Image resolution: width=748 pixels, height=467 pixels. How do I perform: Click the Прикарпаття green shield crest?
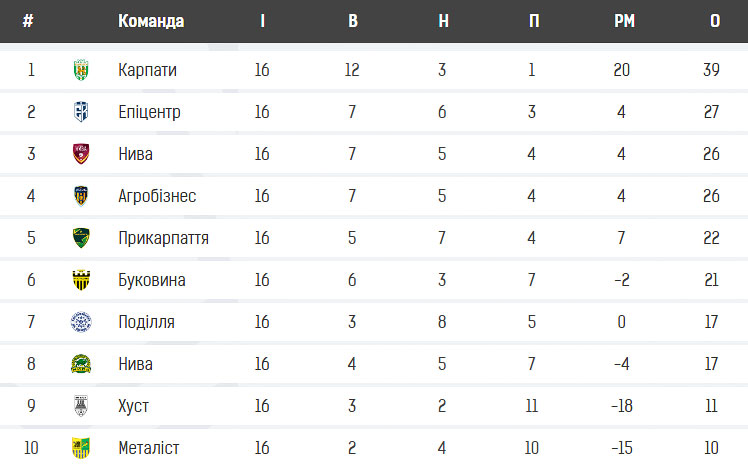[x=81, y=238]
